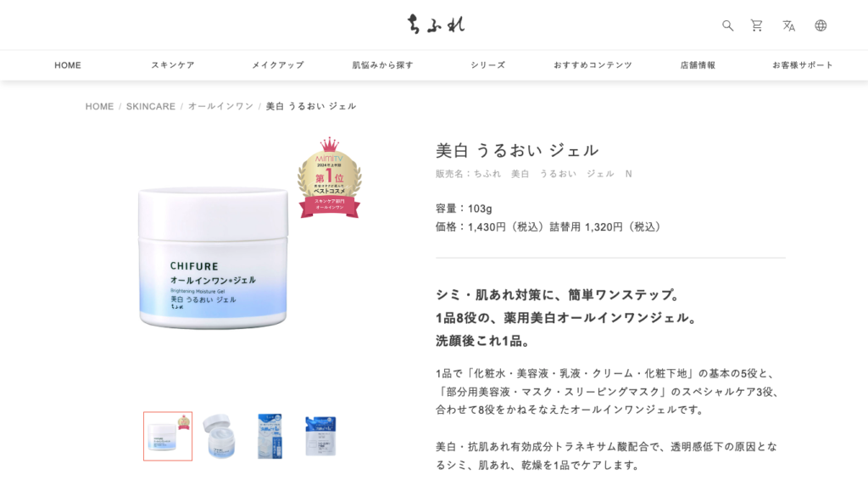Open the search magnifier icon
The image size is (868, 480).
click(x=727, y=25)
